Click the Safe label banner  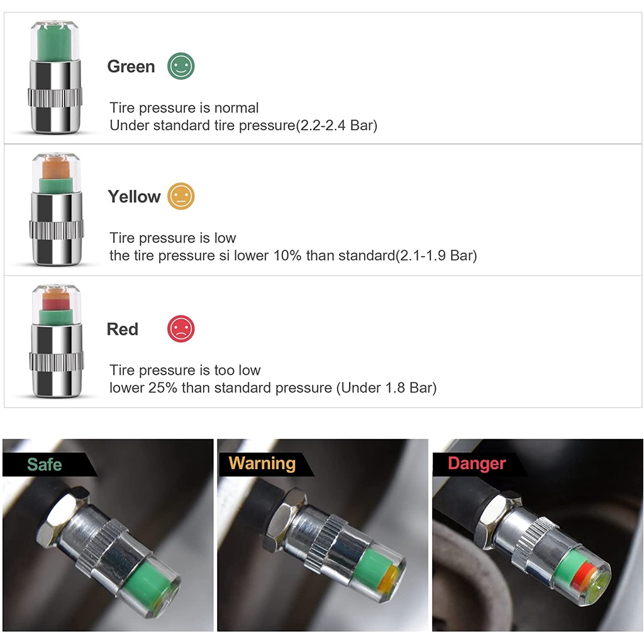50,465
